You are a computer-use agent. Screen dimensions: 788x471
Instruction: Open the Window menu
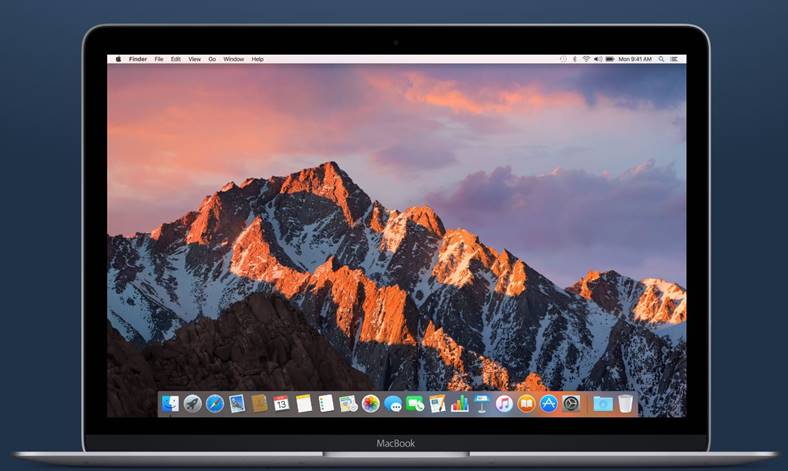pos(234,59)
